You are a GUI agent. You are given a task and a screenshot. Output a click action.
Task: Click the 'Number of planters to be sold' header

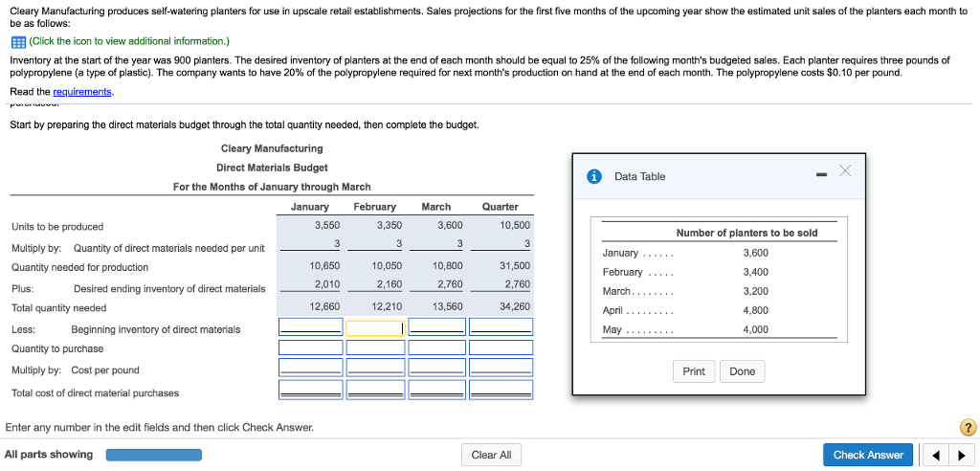[746, 233]
